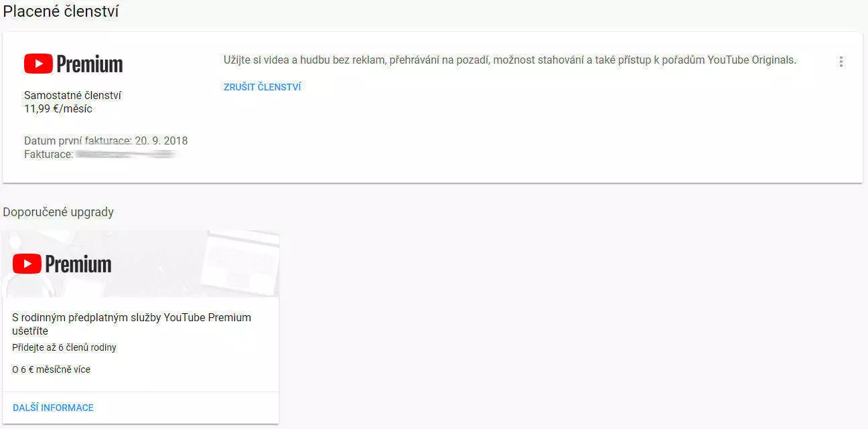Click the blurred Fakturace billing details
The image size is (868, 429).
click(x=125, y=154)
